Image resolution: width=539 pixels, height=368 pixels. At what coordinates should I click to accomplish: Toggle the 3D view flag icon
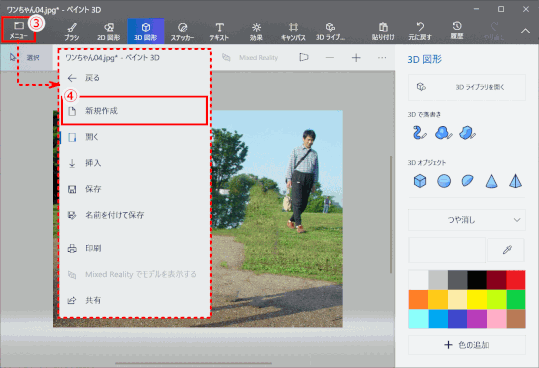[304, 57]
